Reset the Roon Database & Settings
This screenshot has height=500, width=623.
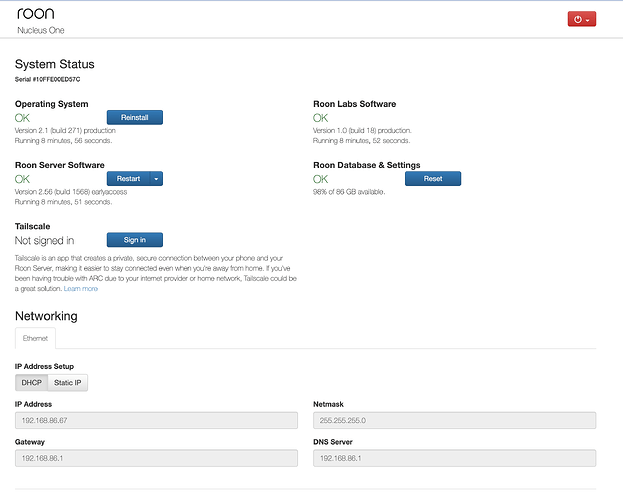coord(432,179)
